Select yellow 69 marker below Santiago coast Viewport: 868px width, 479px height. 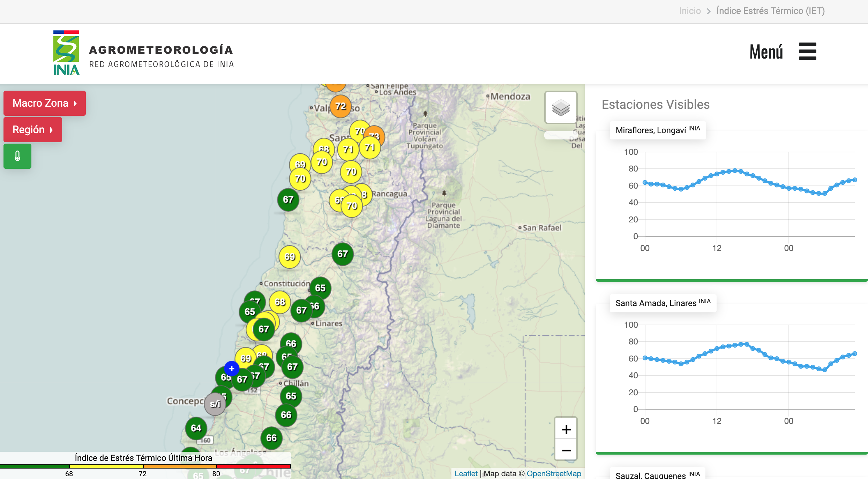[x=300, y=164]
